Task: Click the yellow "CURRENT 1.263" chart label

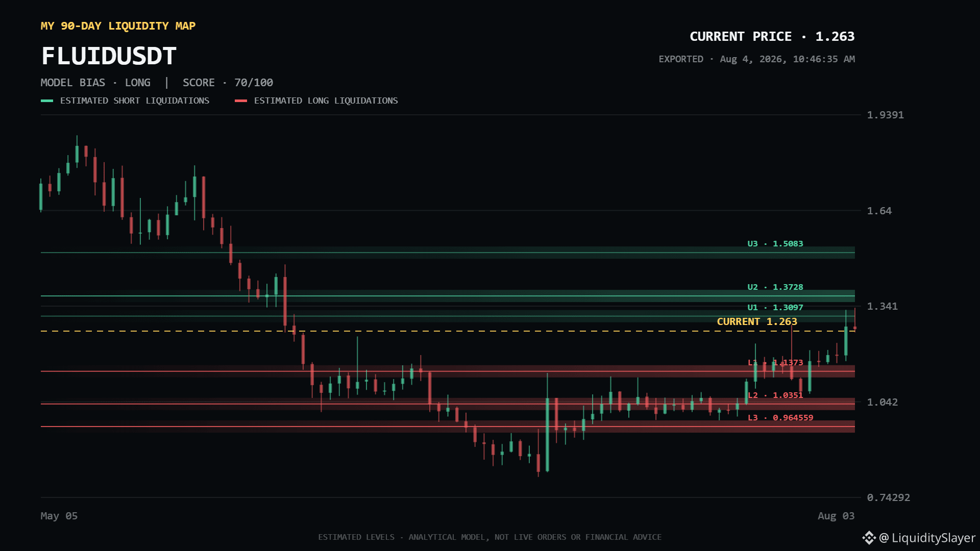Action: pyautogui.click(x=757, y=322)
